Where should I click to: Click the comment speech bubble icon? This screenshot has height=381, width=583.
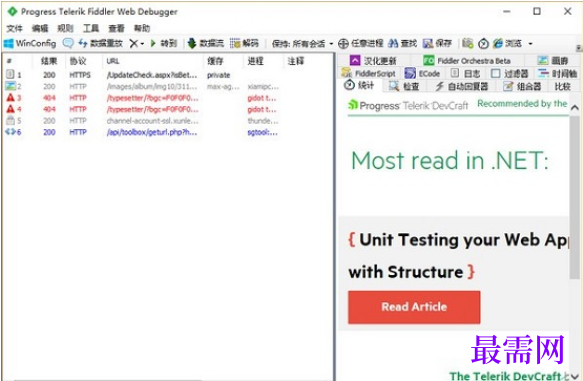click(68, 43)
